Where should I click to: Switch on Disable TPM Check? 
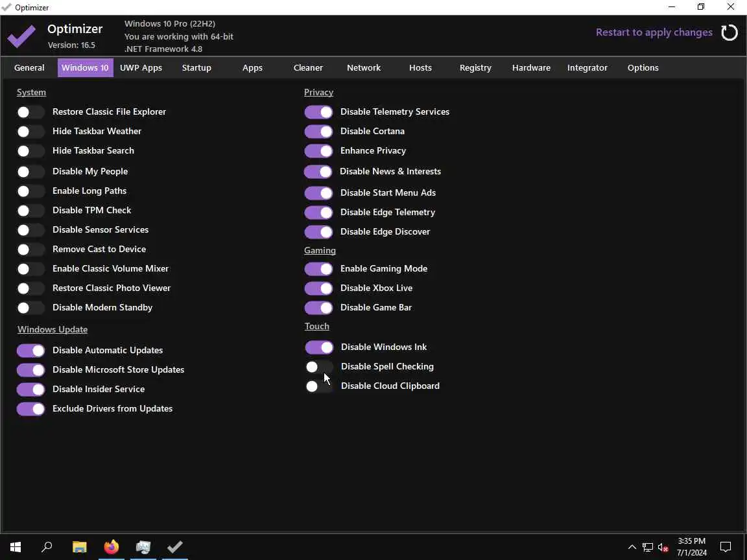[30, 211]
